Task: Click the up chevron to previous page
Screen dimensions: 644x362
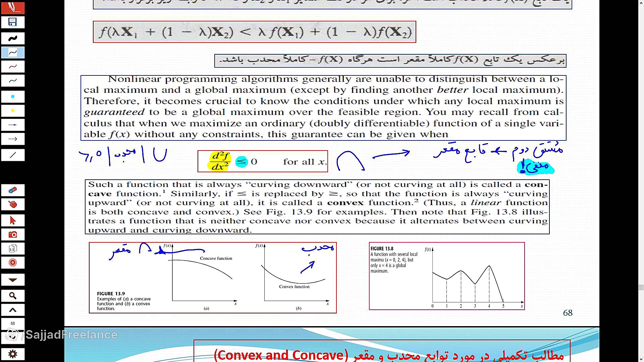Action: (13, 310)
